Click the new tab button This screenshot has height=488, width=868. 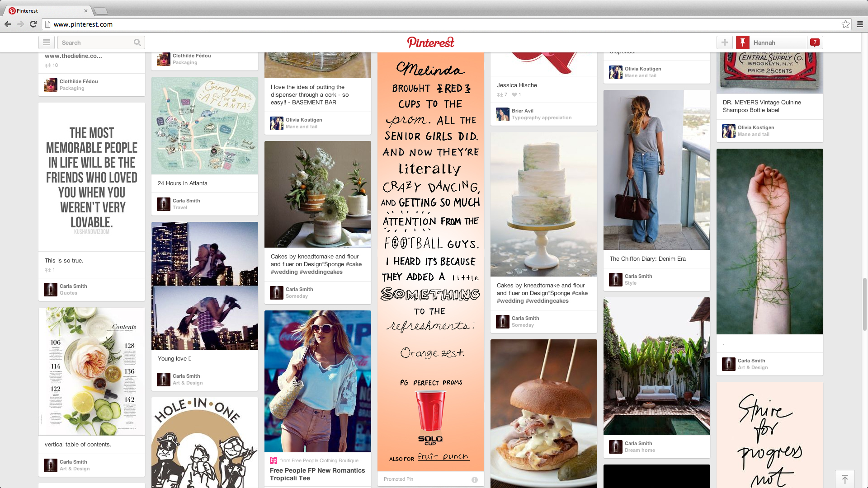point(101,11)
